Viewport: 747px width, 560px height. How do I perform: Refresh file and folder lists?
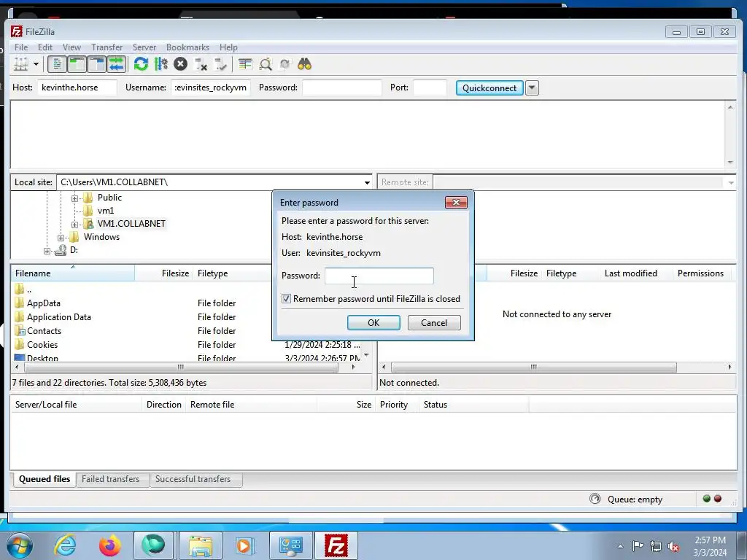click(x=141, y=64)
